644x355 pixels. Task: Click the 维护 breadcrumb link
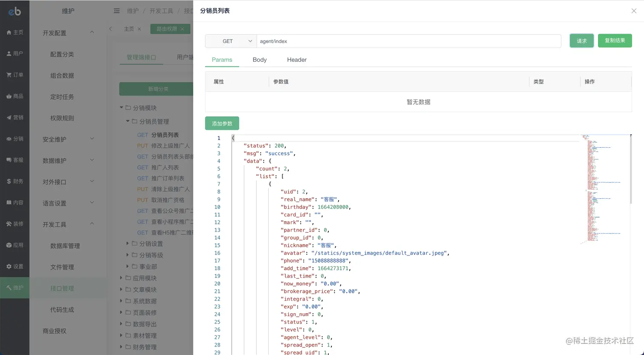coord(133,11)
